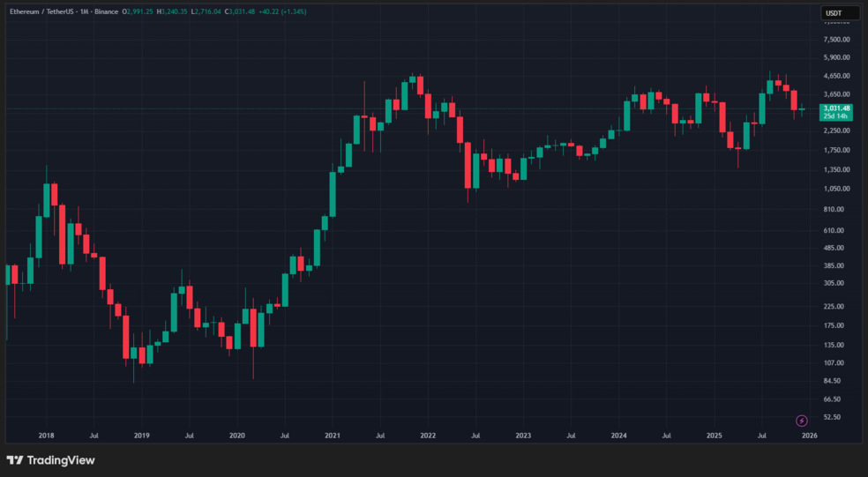
Task: Open the USDT currency dropdown
Action: tap(839, 12)
